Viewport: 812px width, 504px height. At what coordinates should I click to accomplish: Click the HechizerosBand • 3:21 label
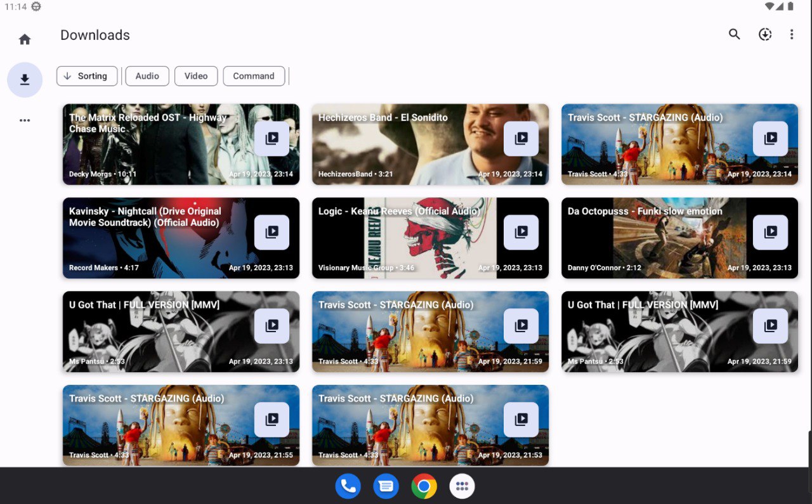tap(356, 174)
